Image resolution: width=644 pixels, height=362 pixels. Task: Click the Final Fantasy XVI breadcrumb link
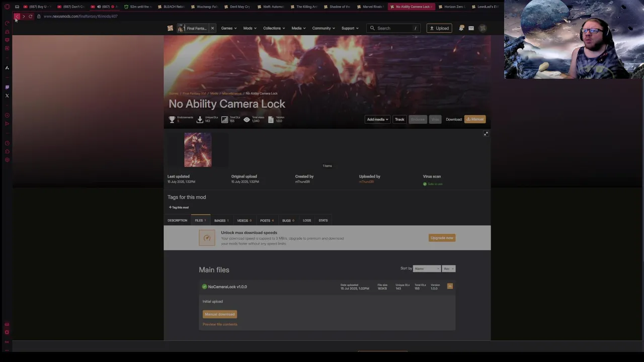(x=194, y=94)
